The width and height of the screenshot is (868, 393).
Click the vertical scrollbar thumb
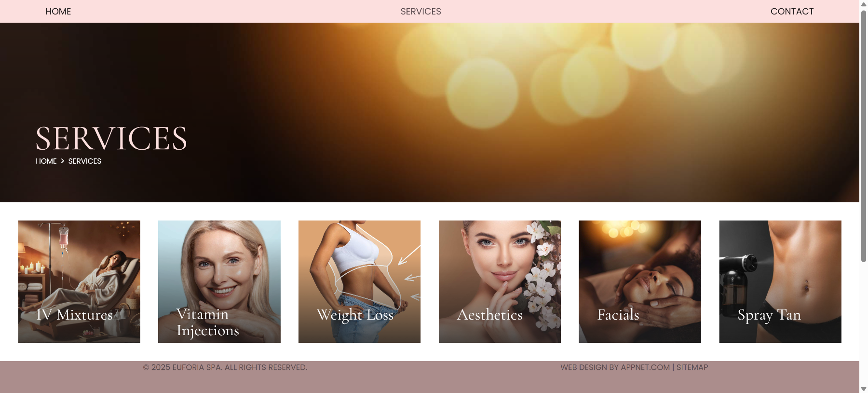864,136
